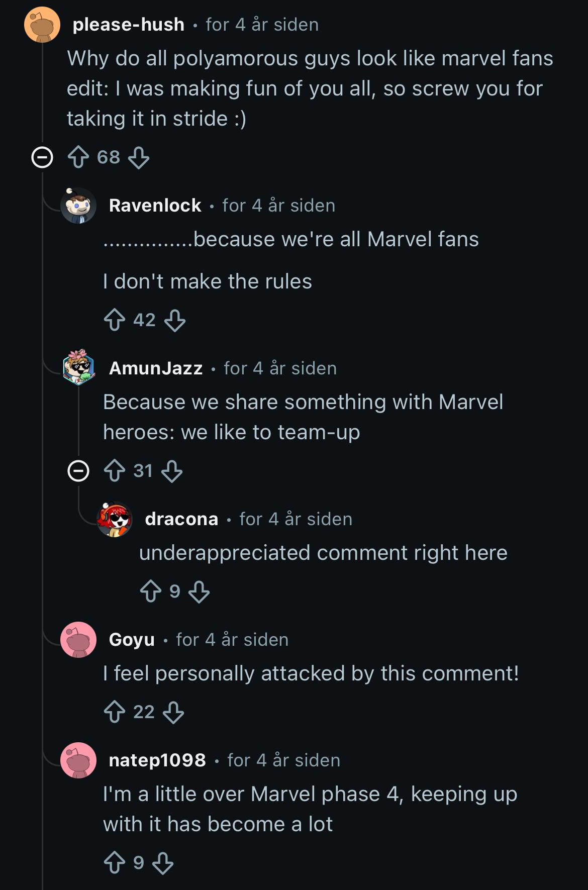This screenshot has height=890, width=588.
Task: Upvote dracona's underappreciated comment reply
Action: (x=150, y=591)
